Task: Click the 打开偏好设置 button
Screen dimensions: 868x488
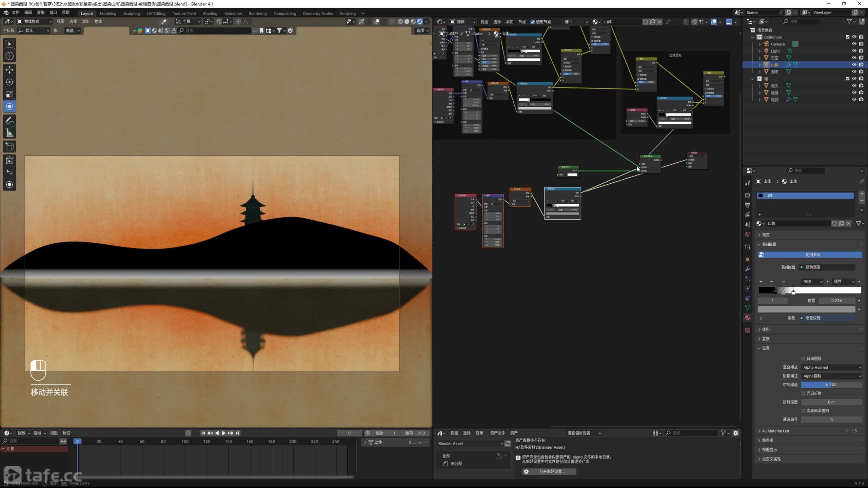Action: pyautogui.click(x=549, y=472)
